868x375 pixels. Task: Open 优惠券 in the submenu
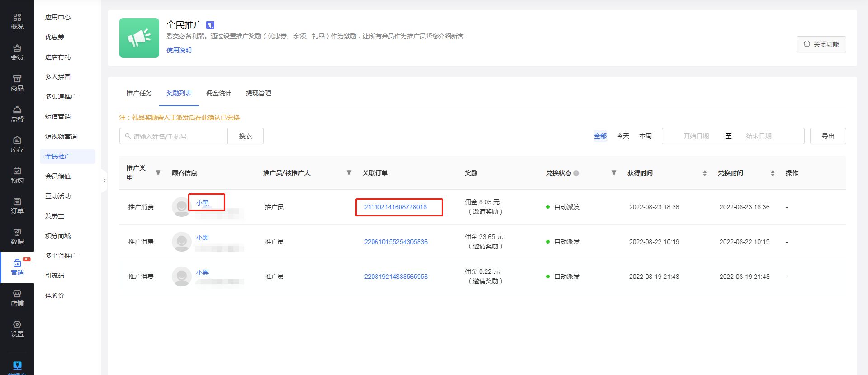point(55,37)
